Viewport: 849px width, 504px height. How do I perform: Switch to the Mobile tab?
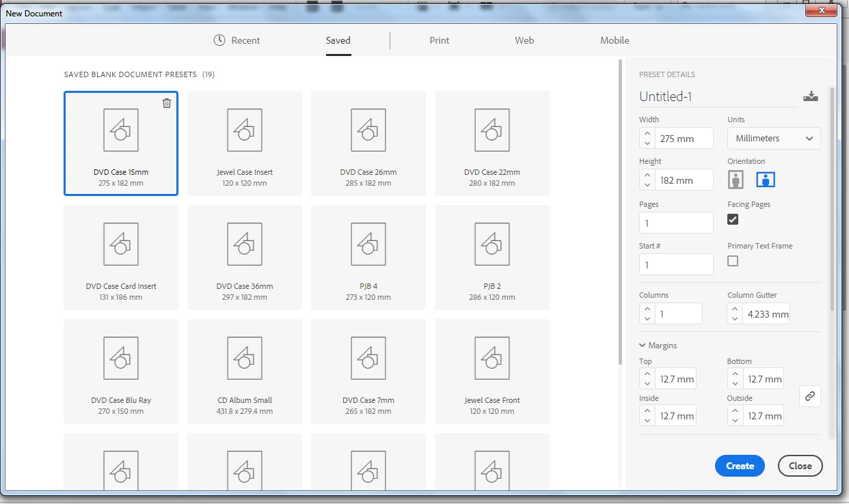tap(615, 40)
